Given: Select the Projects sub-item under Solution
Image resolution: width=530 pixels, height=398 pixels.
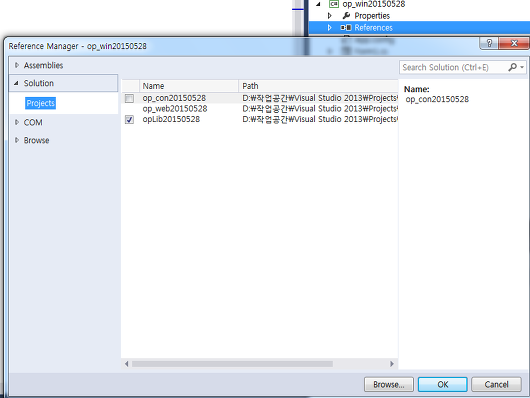Looking at the screenshot, I should point(40,103).
